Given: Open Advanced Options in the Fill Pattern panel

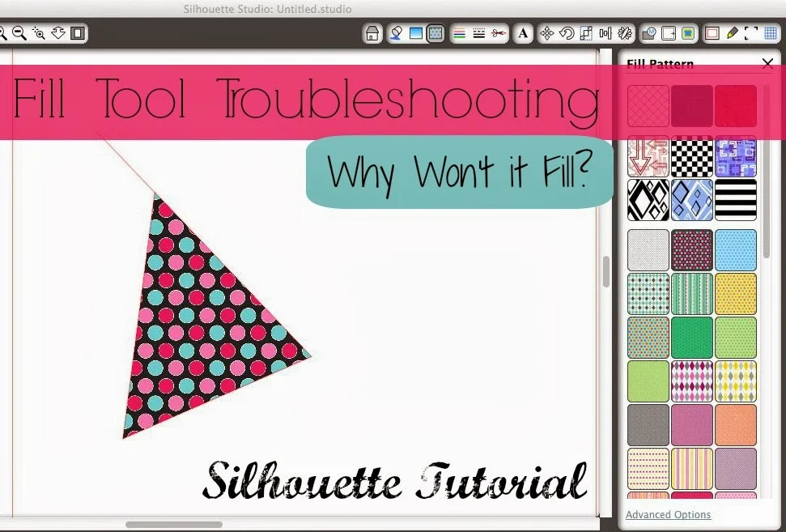Looking at the screenshot, I should click(x=669, y=514).
